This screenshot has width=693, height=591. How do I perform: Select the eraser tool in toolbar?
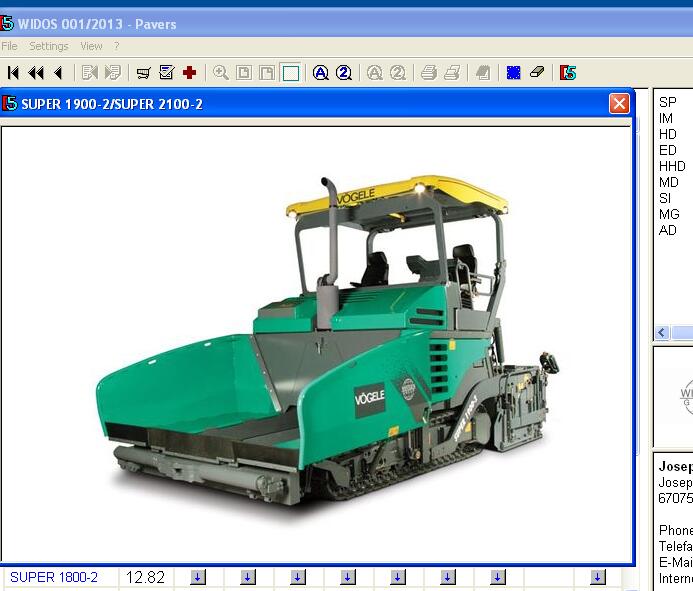pos(537,72)
